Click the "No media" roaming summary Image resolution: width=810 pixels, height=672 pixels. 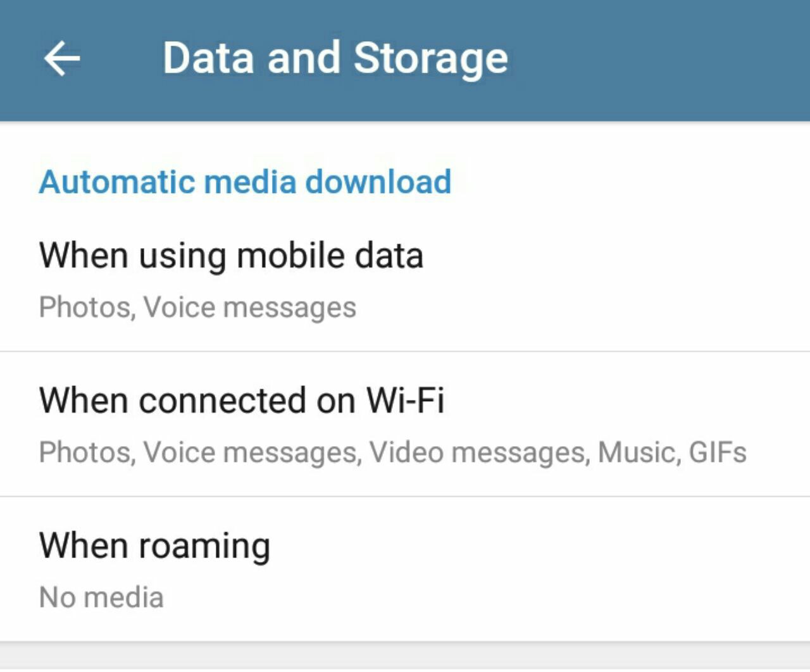coord(101,597)
